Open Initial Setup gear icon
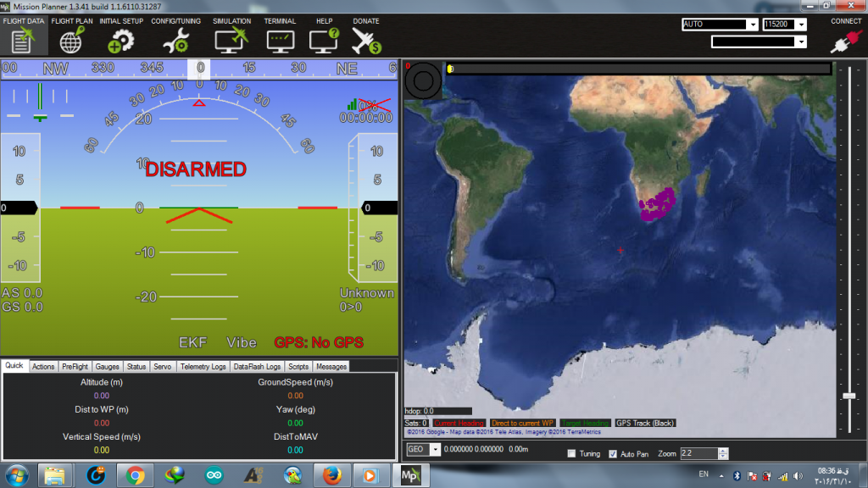Viewport: 868px width, 488px height. (x=120, y=41)
